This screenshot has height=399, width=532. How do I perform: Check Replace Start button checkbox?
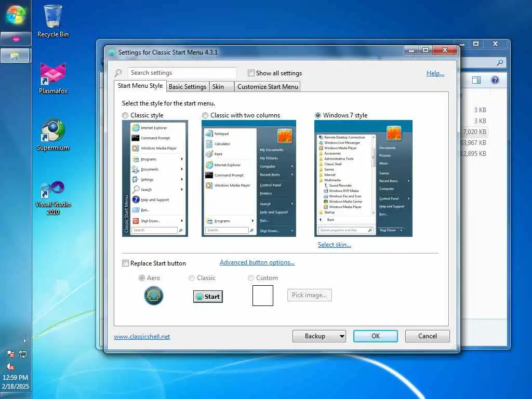click(x=126, y=263)
